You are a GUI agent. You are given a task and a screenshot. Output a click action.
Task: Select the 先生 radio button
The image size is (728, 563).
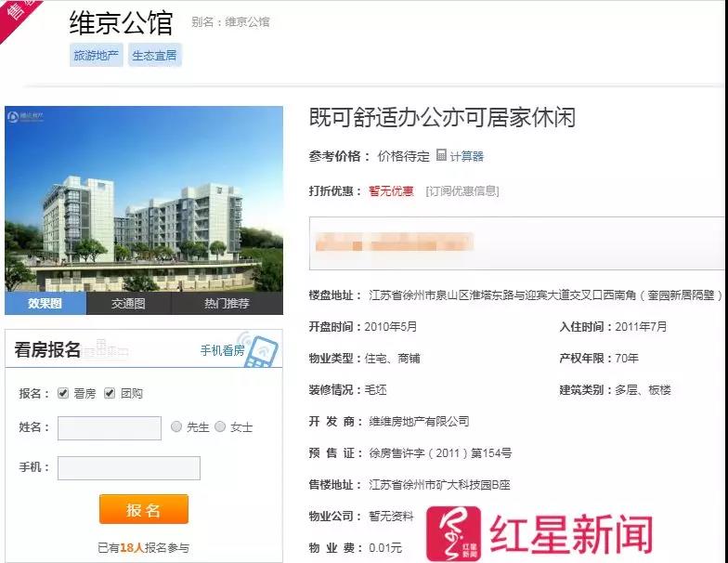176,426
